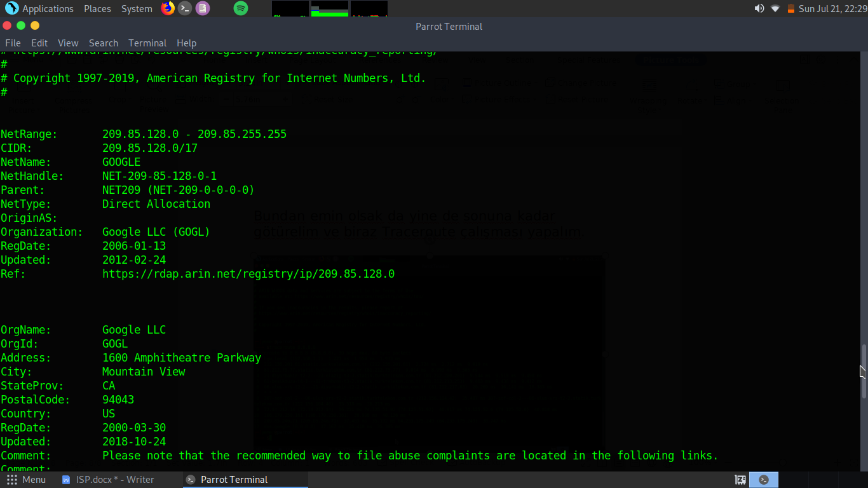
Task: Click the battery status icon
Action: (x=791, y=8)
